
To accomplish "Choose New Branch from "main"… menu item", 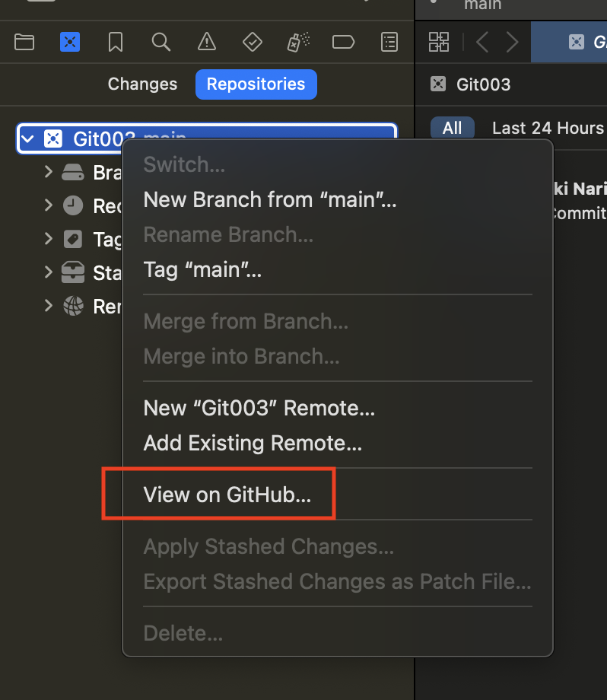I will [338, 199].
